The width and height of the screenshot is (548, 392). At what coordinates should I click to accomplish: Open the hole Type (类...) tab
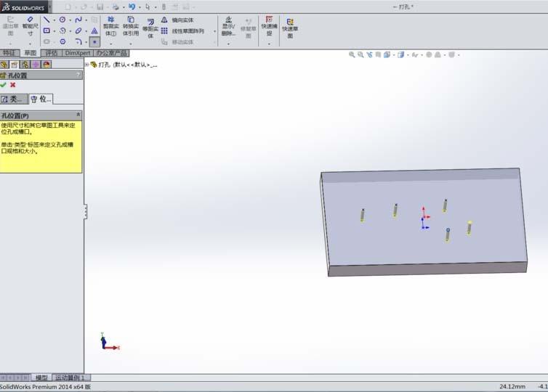tap(14, 99)
